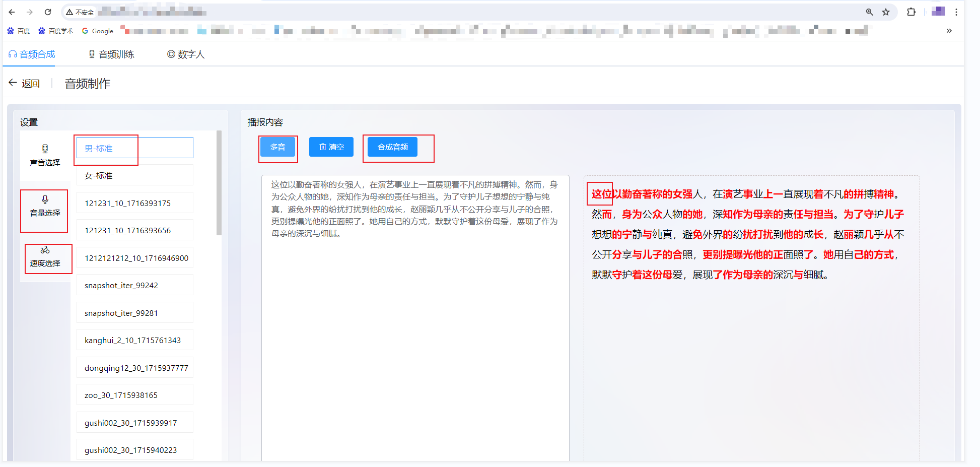
Task: Open the 声音选择 settings section
Action: tap(45, 156)
